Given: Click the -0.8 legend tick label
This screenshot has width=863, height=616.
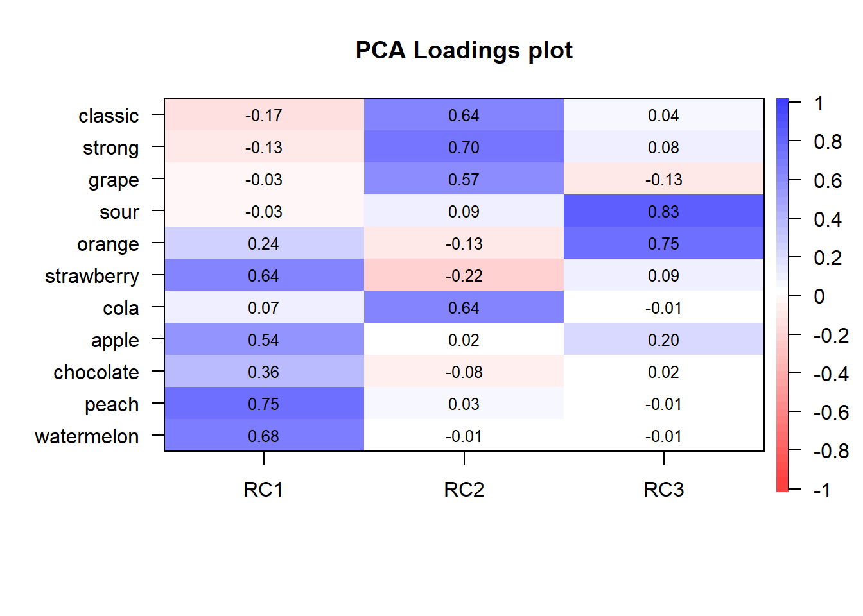Looking at the screenshot, I should coord(830,451).
